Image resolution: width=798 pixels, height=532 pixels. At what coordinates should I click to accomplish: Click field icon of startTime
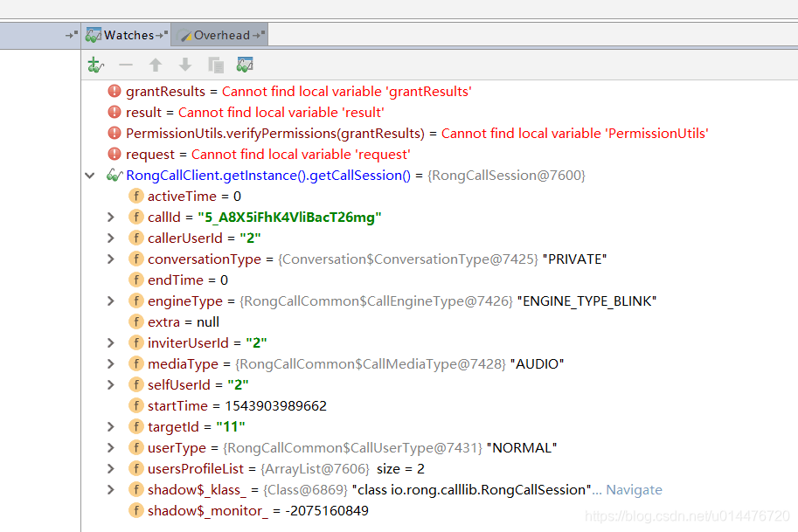tap(135, 406)
